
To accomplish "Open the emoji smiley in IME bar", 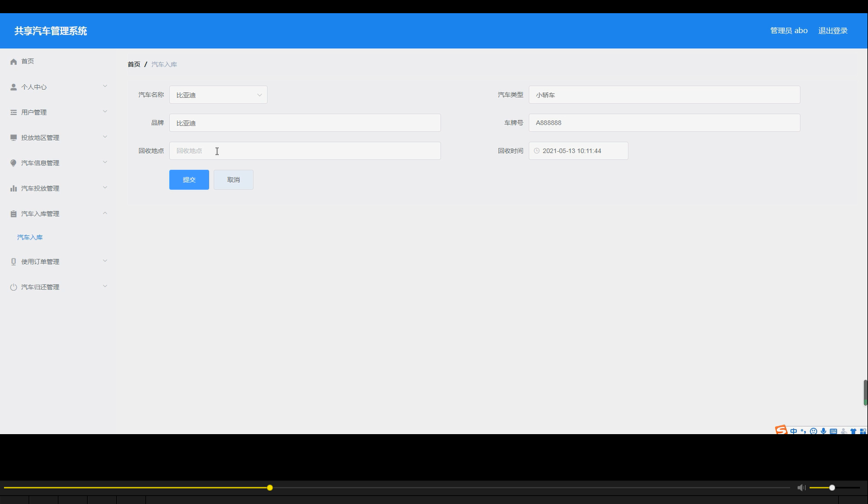I will click(x=814, y=431).
